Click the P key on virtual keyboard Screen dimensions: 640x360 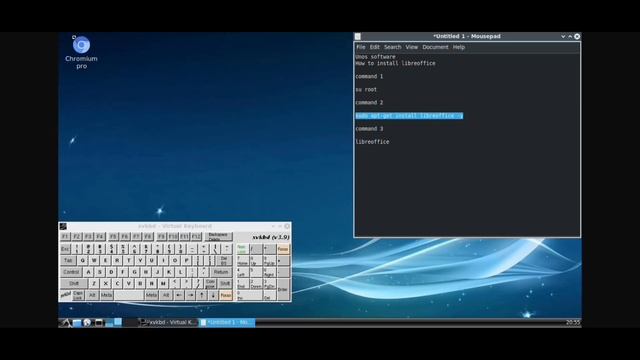click(x=186, y=260)
